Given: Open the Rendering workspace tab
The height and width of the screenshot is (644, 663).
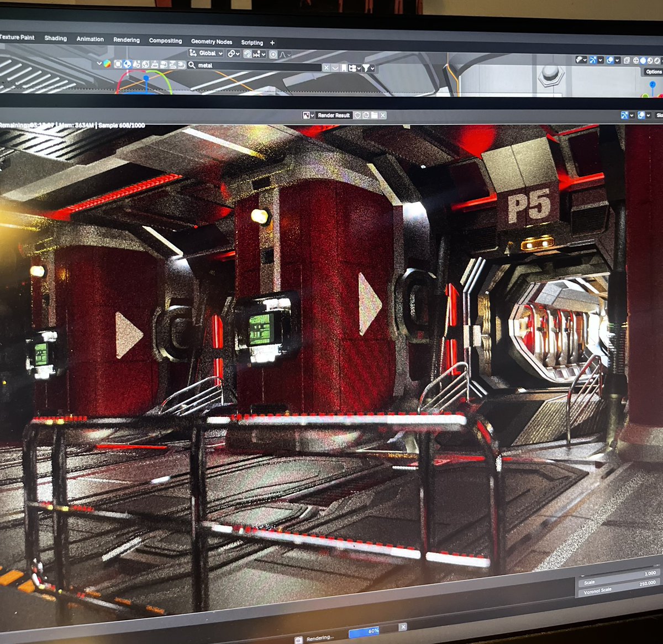Looking at the screenshot, I should [127, 40].
